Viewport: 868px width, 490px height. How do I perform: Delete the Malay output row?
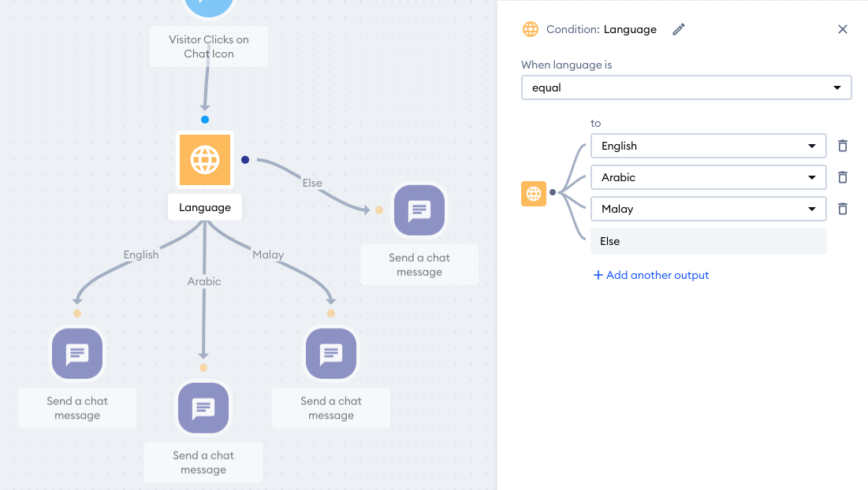click(843, 209)
